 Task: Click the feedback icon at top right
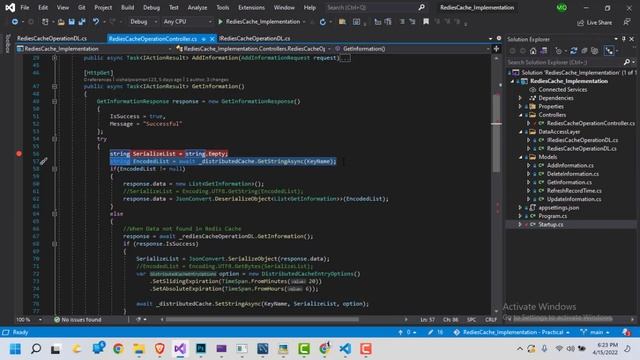[627, 22]
